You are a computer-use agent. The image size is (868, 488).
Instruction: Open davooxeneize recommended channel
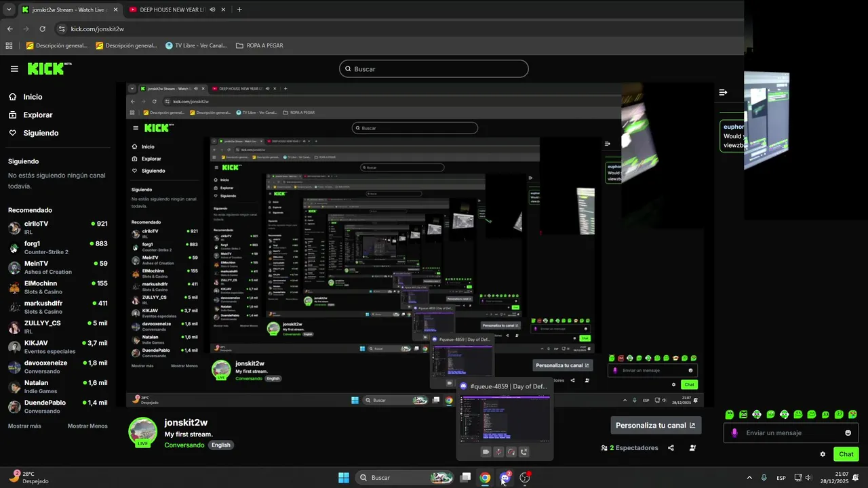click(58, 367)
